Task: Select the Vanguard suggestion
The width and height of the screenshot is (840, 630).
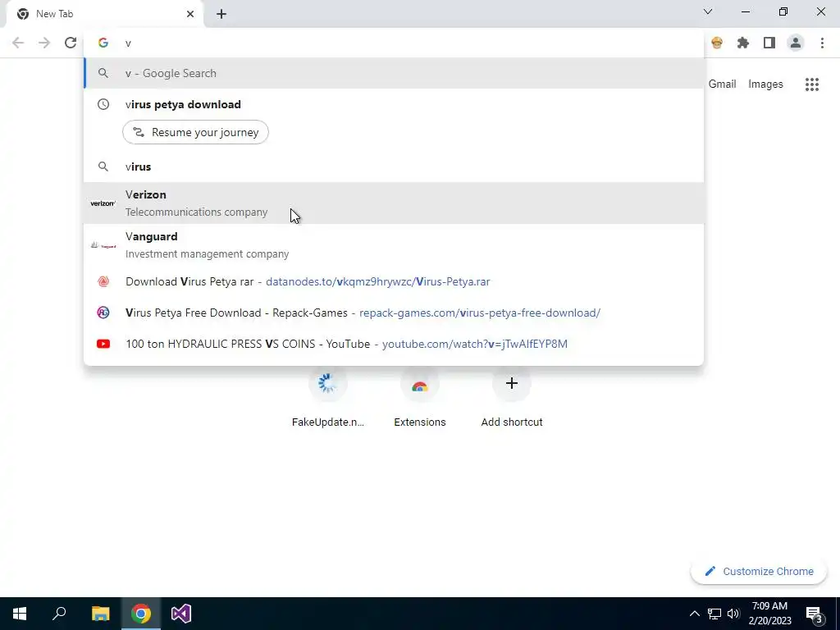Action: coord(394,244)
